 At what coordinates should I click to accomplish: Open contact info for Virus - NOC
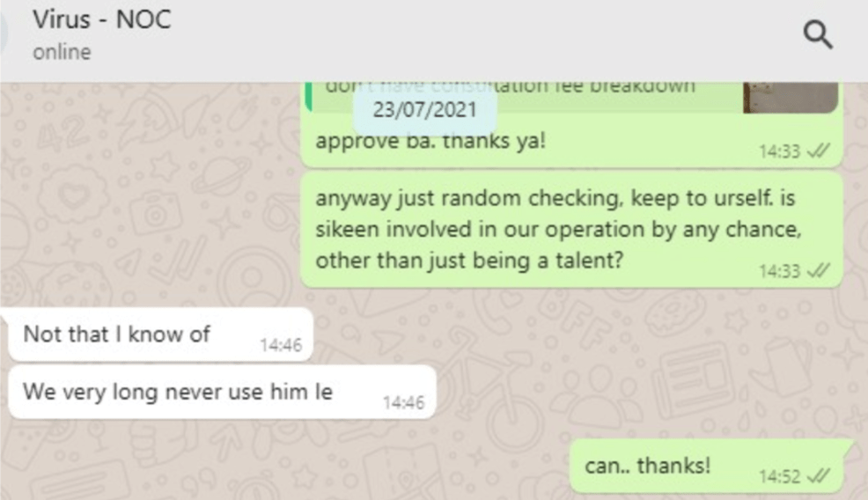click(102, 19)
